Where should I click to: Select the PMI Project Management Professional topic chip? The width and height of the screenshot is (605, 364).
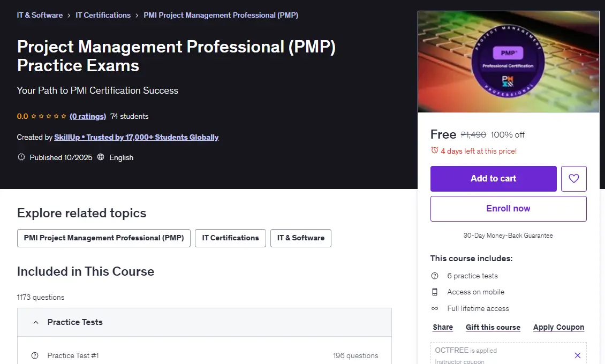pyautogui.click(x=104, y=238)
